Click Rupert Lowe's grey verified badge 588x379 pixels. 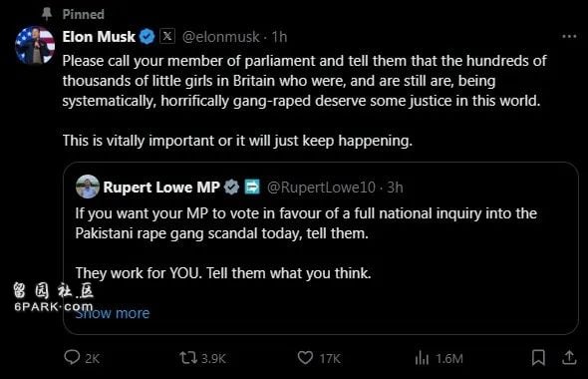pyautogui.click(x=231, y=187)
